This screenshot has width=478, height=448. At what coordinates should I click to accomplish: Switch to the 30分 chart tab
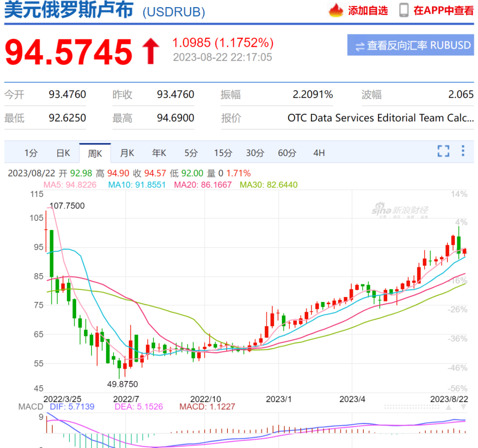[255, 153]
